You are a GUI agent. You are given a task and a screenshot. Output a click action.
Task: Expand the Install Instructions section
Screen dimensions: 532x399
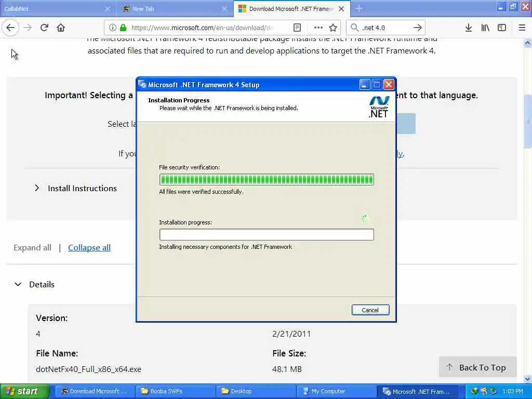pyautogui.click(x=76, y=188)
